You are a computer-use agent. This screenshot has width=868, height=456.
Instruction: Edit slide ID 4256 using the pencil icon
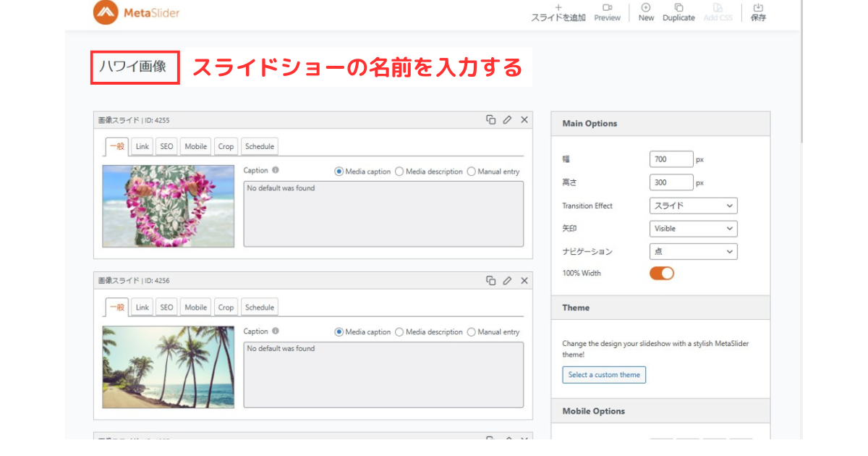click(x=507, y=280)
